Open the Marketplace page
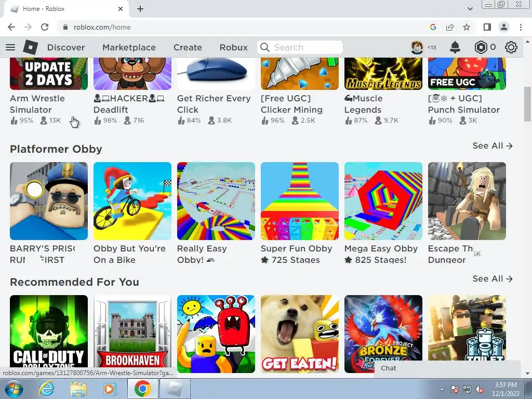 129,47
